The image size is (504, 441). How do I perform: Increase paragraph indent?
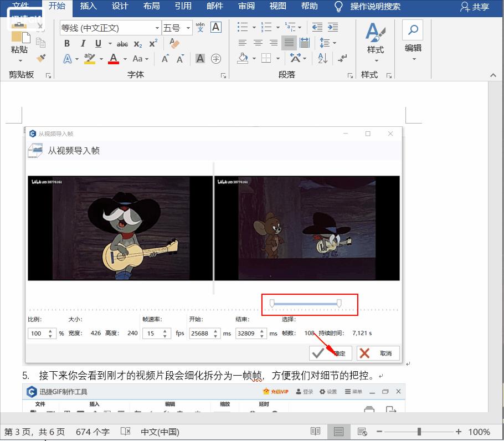[x=333, y=27]
